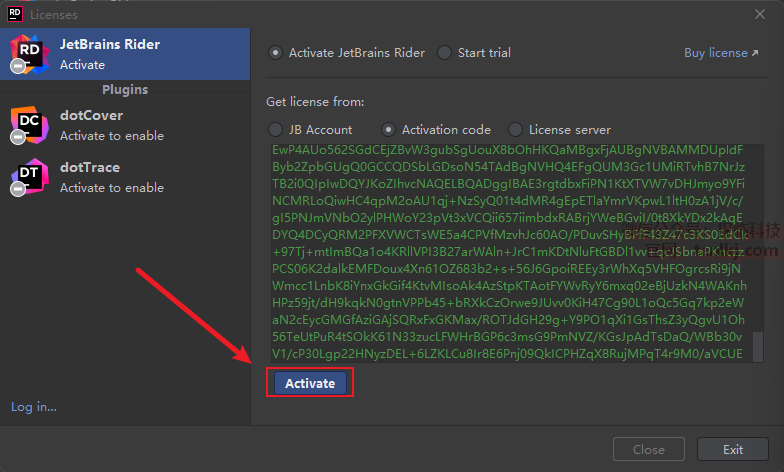Image resolution: width=784 pixels, height=472 pixels.
Task: Choose the License server option
Action: pos(516,130)
